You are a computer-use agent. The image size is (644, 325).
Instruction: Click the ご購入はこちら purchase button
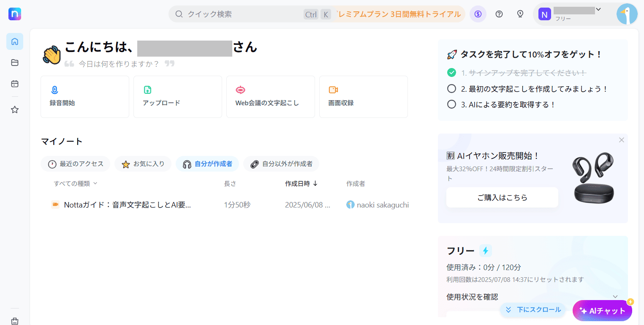(x=502, y=197)
